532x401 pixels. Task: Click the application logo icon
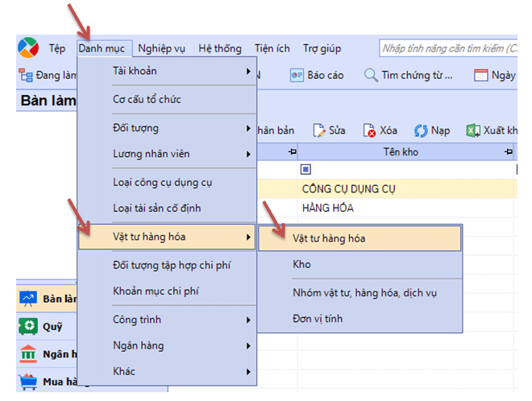(x=28, y=48)
